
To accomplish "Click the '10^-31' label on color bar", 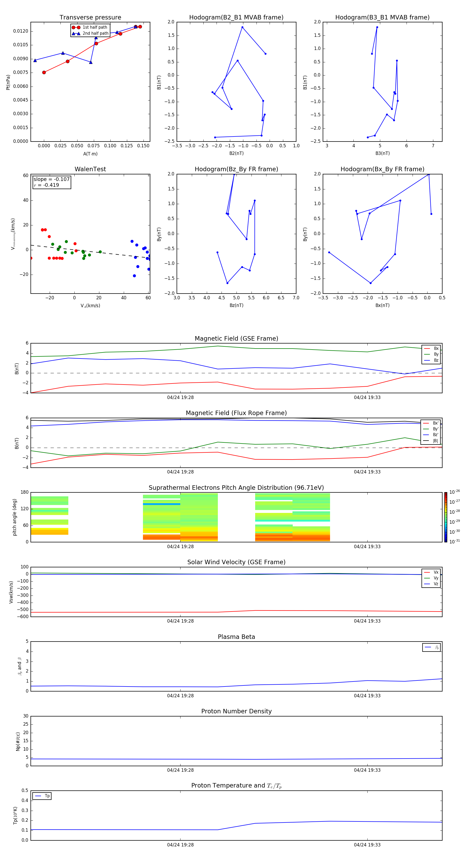I will [x=455, y=542].
